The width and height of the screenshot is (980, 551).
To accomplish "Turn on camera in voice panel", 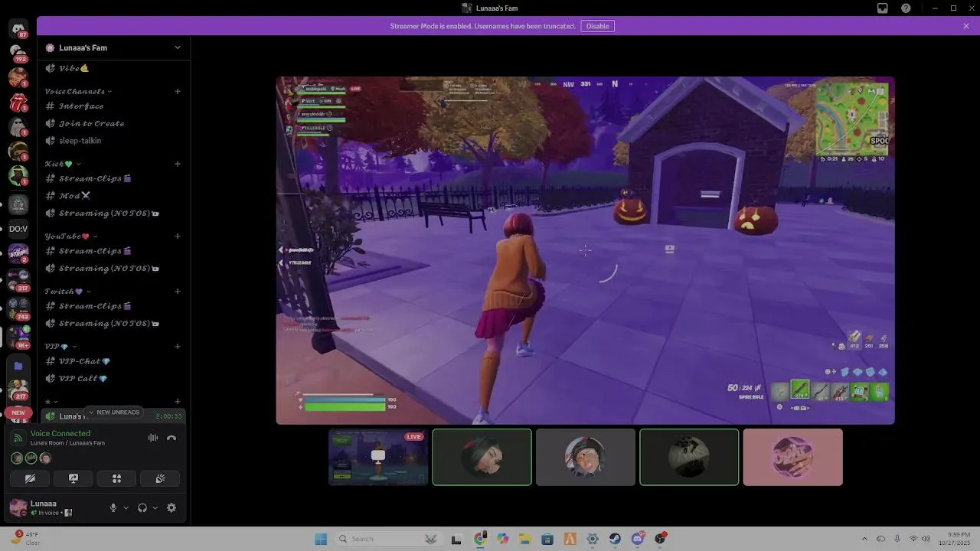I will point(30,478).
